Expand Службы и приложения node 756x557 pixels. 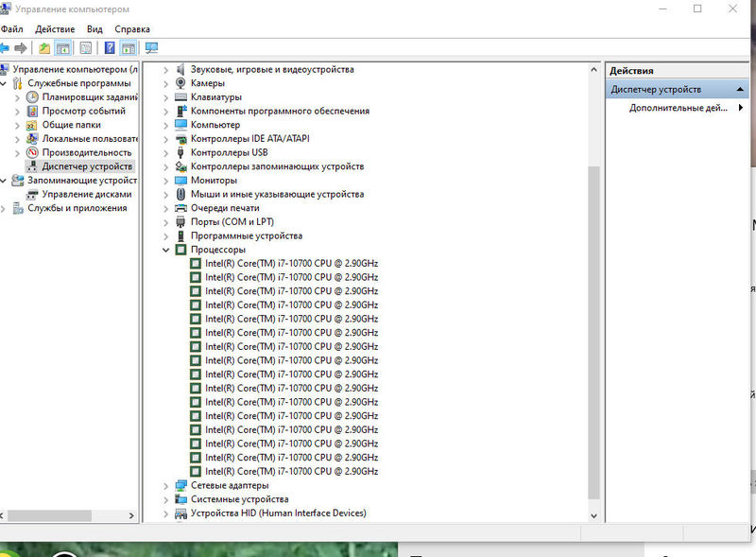click(x=5, y=208)
